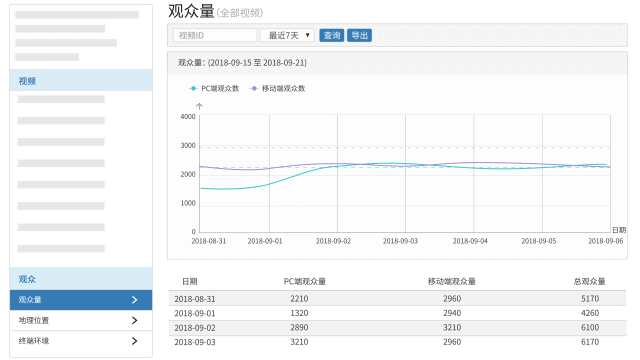This screenshot has height=360, width=640.
Task: Click the 日期 column header
Action: point(190,282)
